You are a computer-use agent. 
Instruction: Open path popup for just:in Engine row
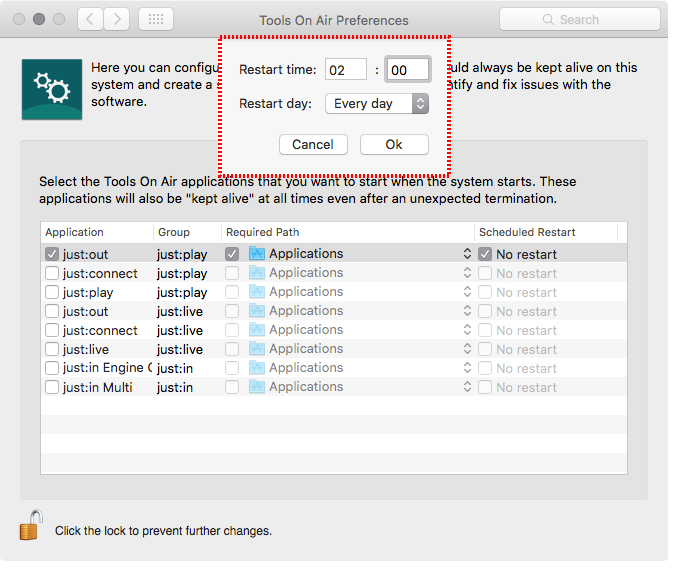point(467,368)
